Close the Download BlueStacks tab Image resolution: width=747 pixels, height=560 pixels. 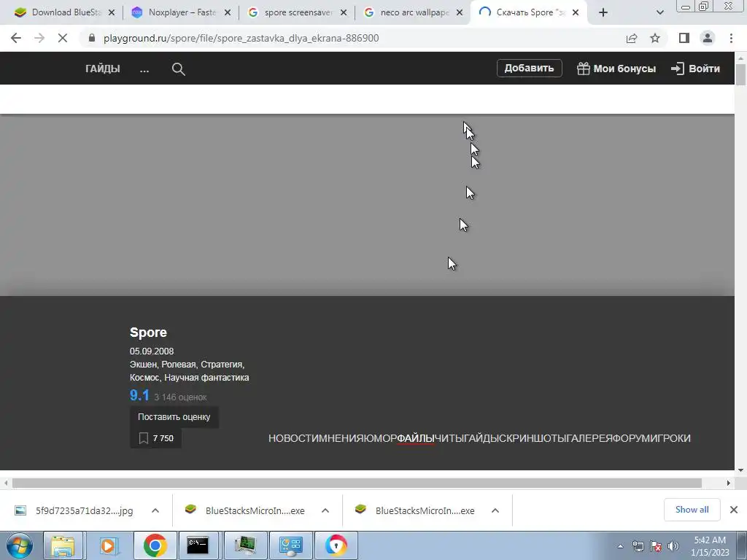point(112,13)
